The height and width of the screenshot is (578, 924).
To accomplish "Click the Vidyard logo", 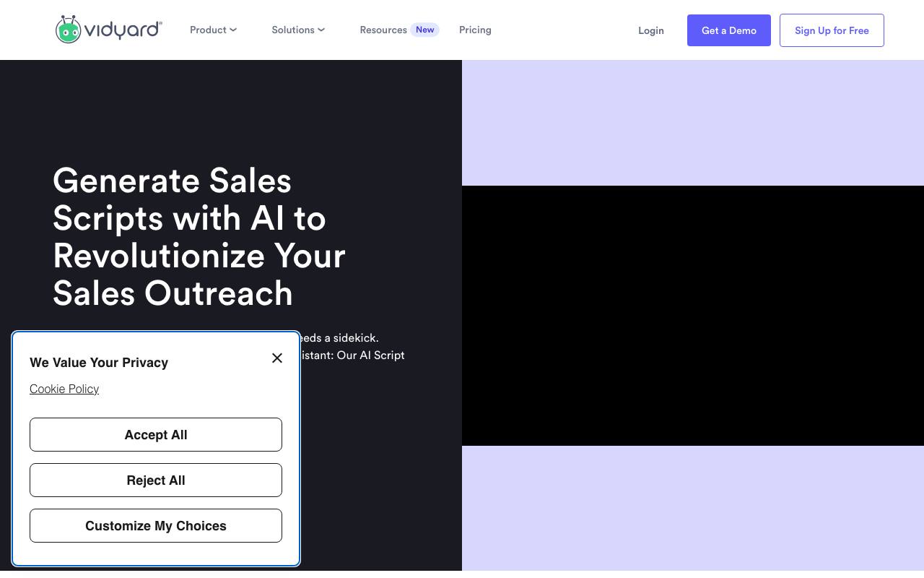I will click(109, 30).
